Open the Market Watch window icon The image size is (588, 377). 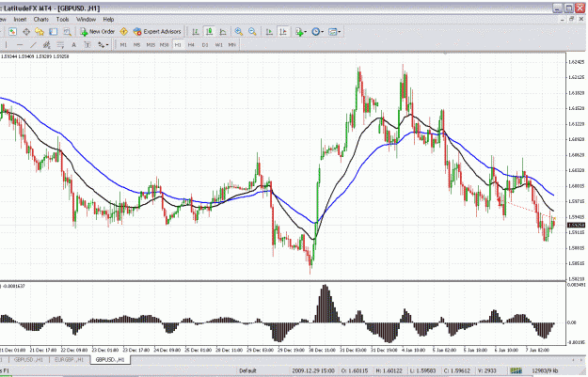click(x=12, y=32)
